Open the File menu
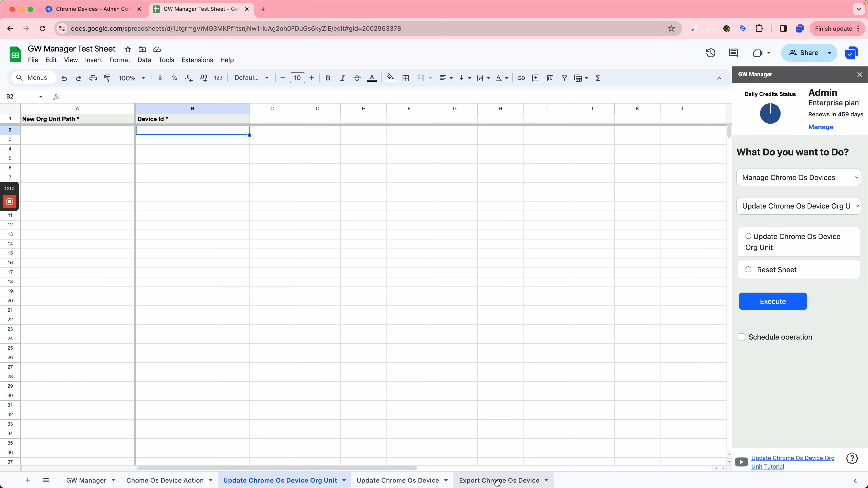This screenshot has width=868, height=488. pos(33,60)
